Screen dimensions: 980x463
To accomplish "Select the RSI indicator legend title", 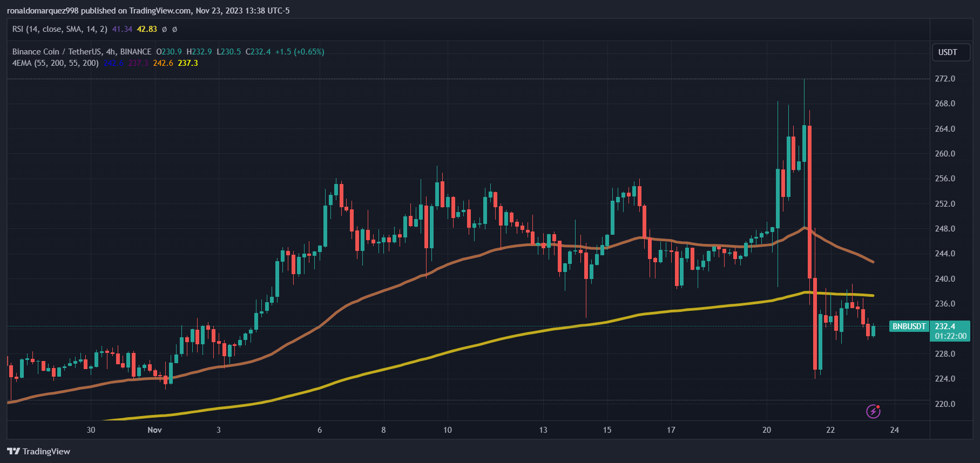I will [60, 29].
